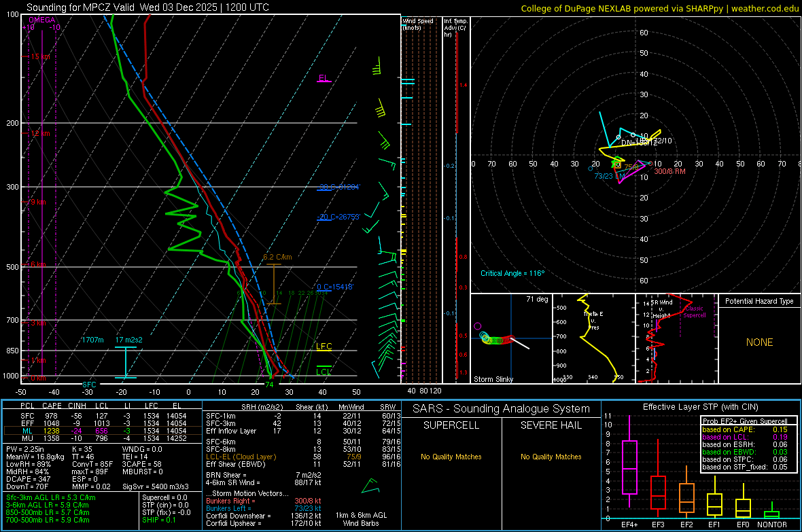Click the based on LCL probability row

745,437
